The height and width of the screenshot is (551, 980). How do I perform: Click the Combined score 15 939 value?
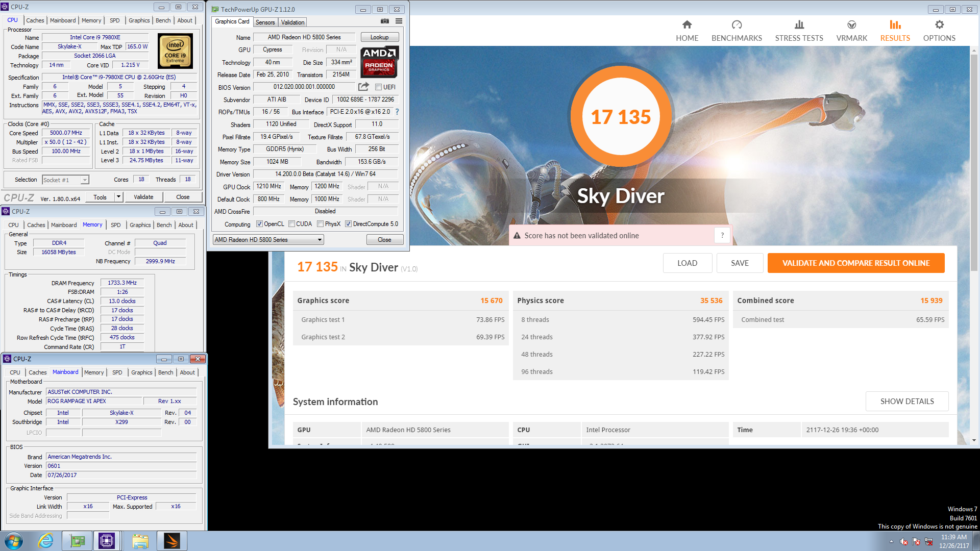[x=931, y=300]
